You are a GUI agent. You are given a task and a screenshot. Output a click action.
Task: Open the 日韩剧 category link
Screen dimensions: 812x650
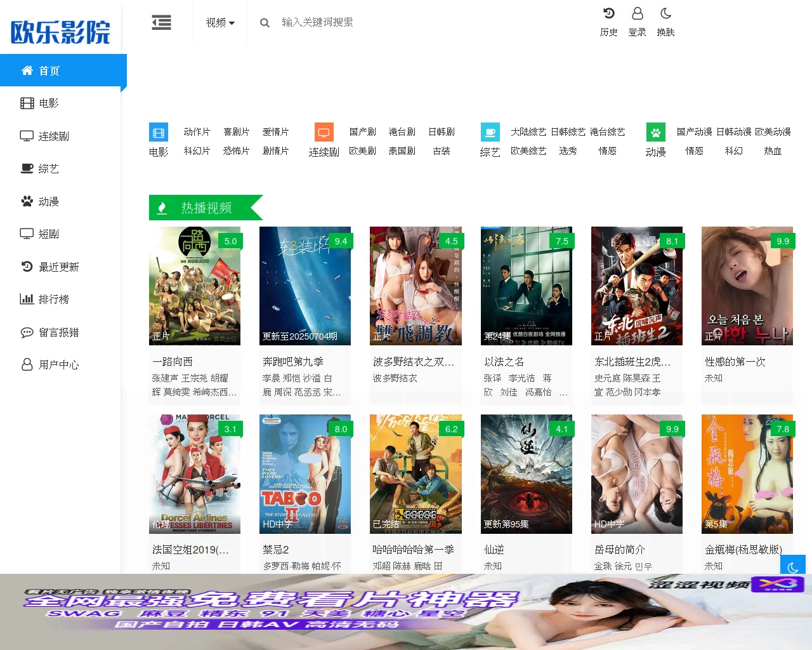441,131
